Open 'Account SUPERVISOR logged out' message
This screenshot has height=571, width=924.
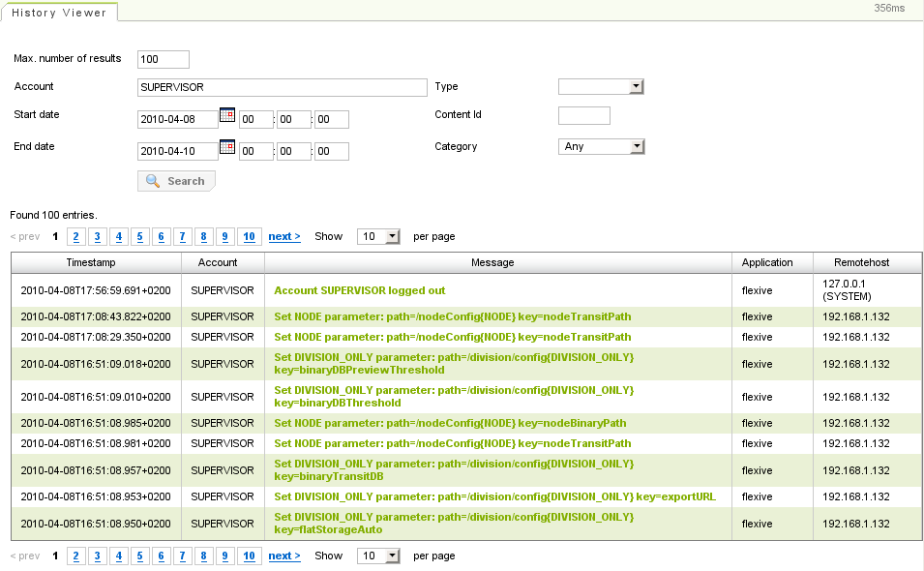pyautogui.click(x=360, y=290)
